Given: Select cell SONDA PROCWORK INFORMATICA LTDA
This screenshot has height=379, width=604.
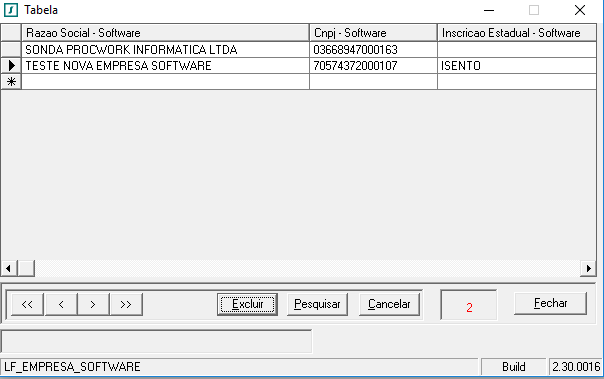Looking at the screenshot, I should [x=165, y=50].
